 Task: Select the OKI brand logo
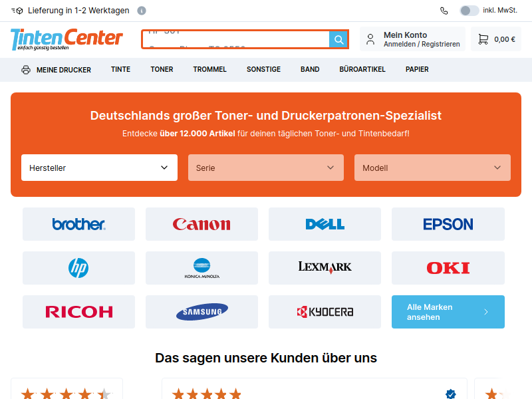(448, 268)
